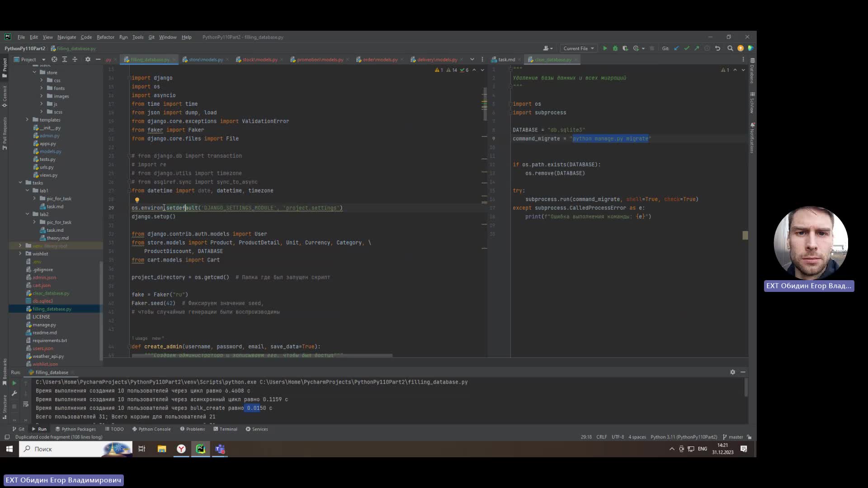Rerun filling_database in Run panel
Viewport: 868px width, 488px height.
14,383
